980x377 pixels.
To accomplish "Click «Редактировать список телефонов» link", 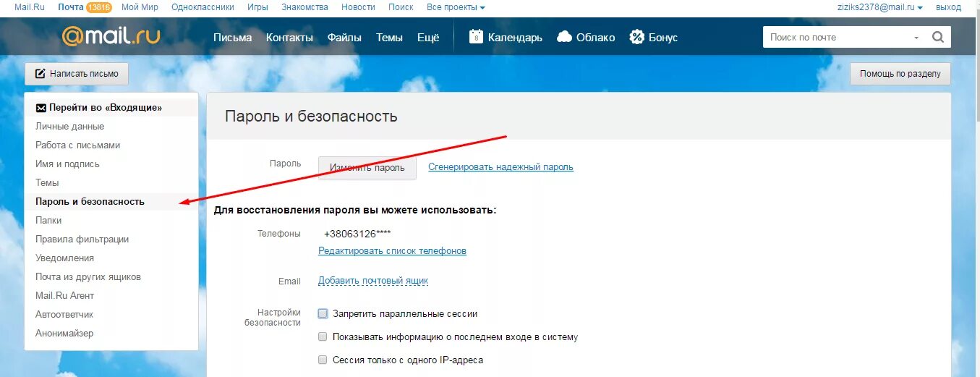I will coord(392,251).
